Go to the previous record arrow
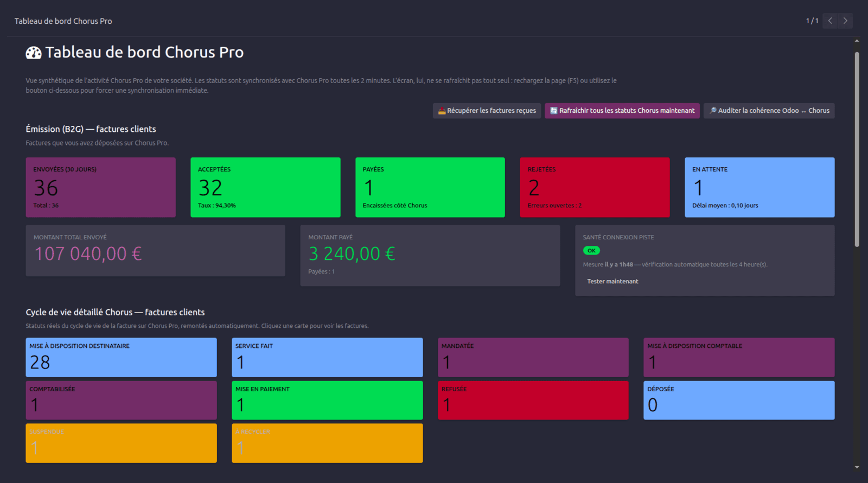 click(830, 21)
